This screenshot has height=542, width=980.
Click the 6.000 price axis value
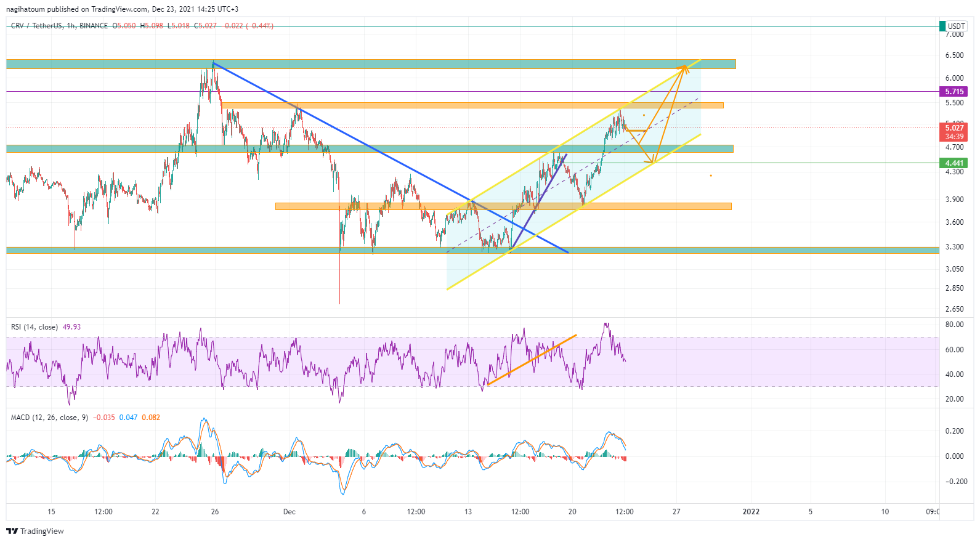pyautogui.click(x=954, y=78)
